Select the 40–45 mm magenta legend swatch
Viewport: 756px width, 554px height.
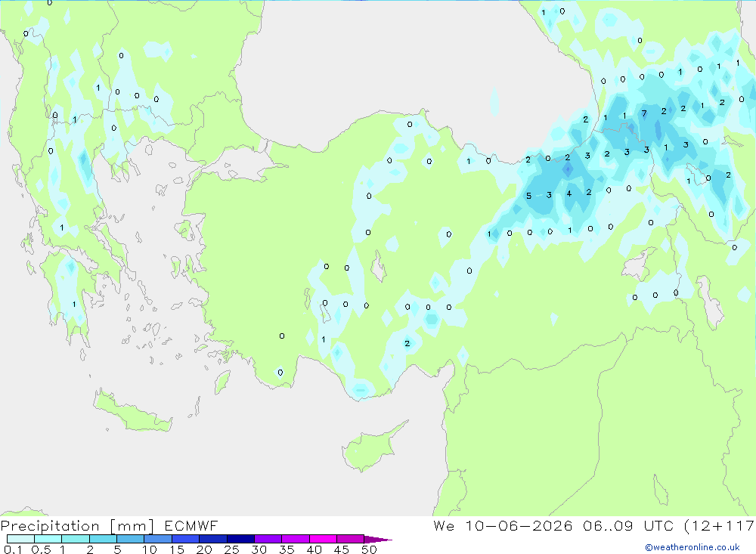click(x=323, y=539)
